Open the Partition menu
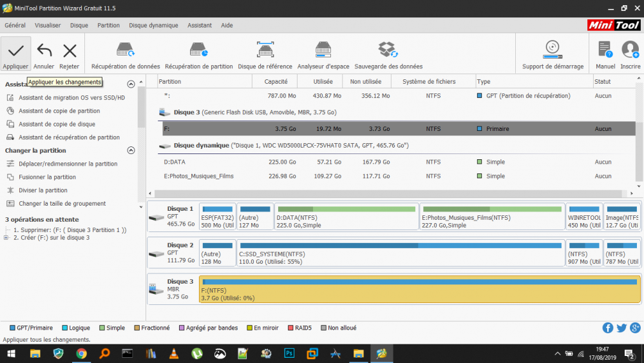This screenshot has width=644, height=363. click(108, 25)
